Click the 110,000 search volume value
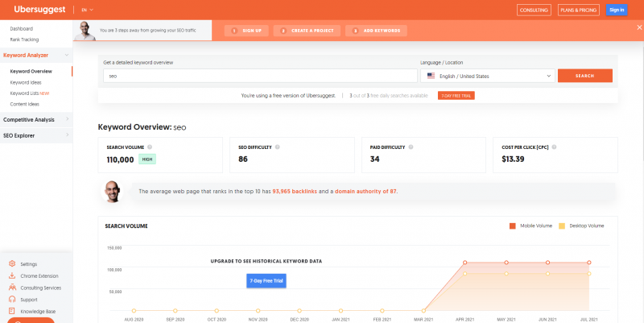Screen dimensions: 644x323 (x=120, y=159)
